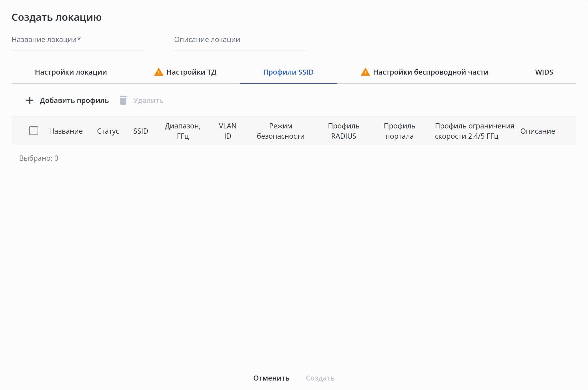
Task: Click the Удалить button
Action: tap(148, 101)
